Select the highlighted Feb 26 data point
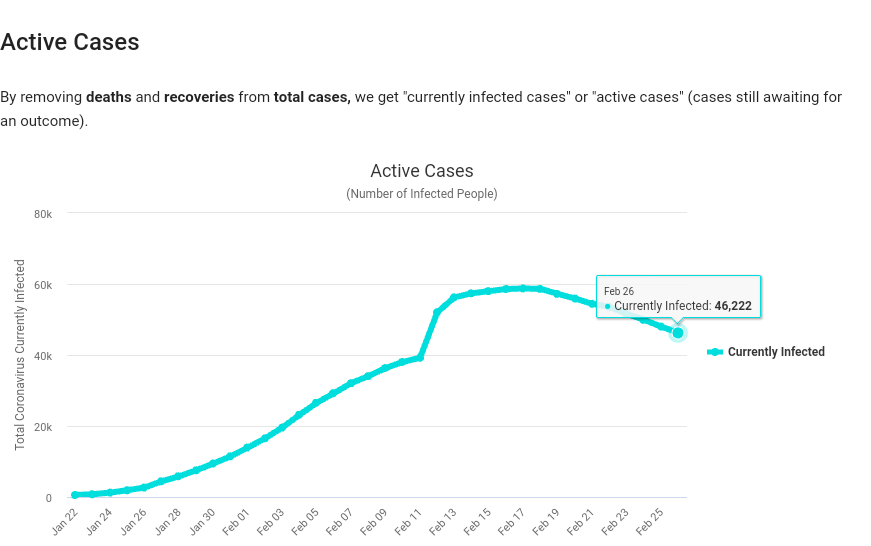The height and width of the screenshot is (546, 871). coord(678,333)
